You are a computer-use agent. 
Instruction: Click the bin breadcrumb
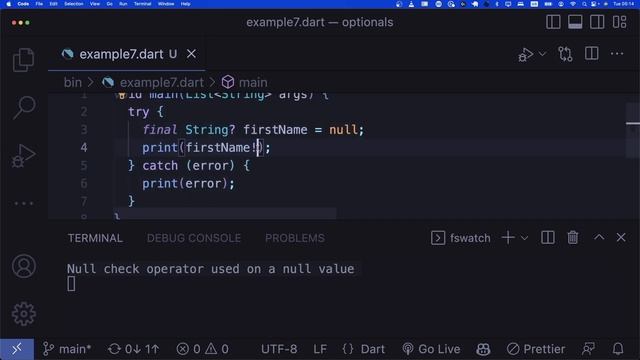point(73,82)
